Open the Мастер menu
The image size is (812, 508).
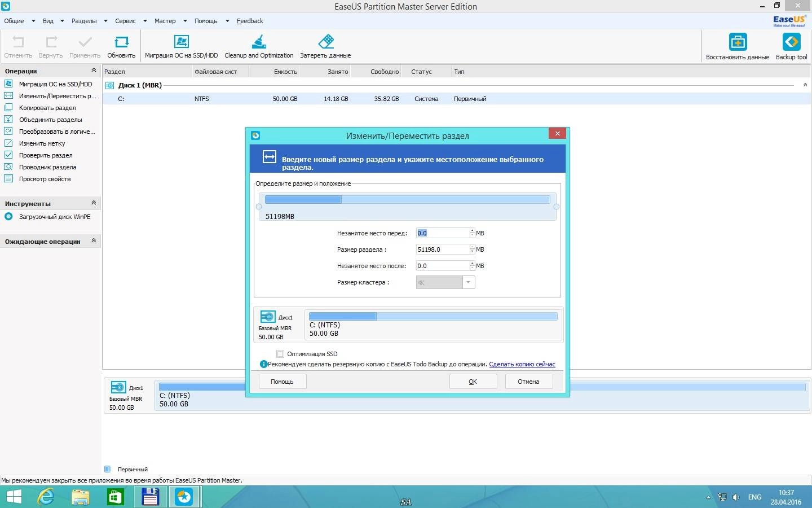click(x=165, y=21)
